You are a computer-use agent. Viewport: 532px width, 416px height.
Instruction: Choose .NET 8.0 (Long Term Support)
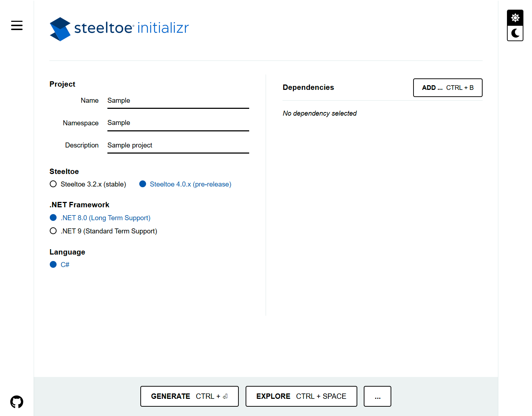coord(100,218)
